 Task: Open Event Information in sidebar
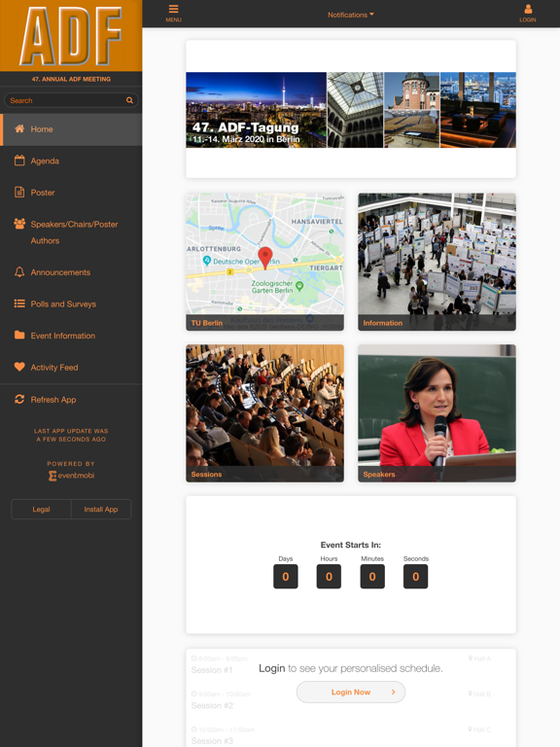click(71, 336)
